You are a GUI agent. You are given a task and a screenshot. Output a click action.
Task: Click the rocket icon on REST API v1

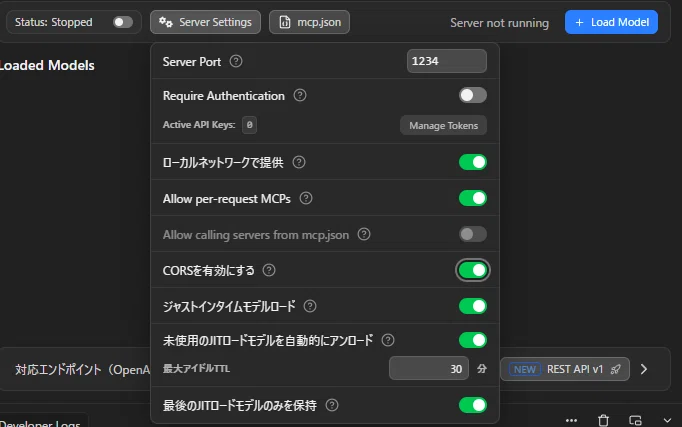615,370
